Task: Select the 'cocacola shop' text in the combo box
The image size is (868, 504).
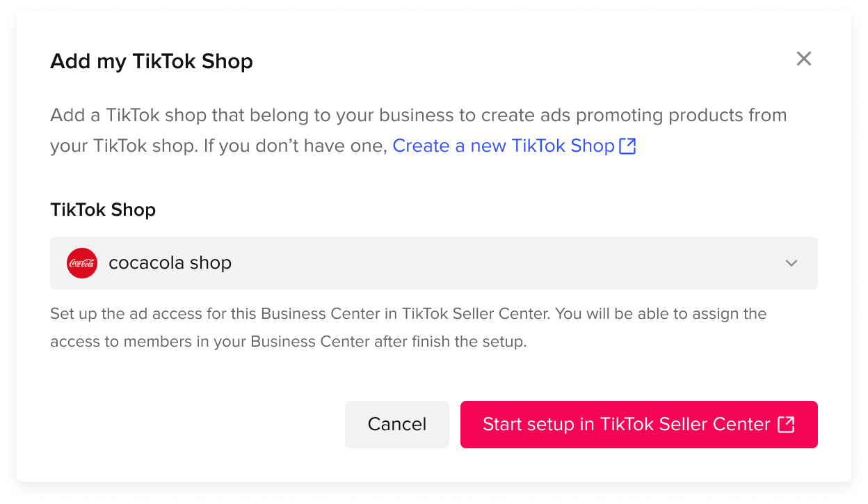Action: 170,263
